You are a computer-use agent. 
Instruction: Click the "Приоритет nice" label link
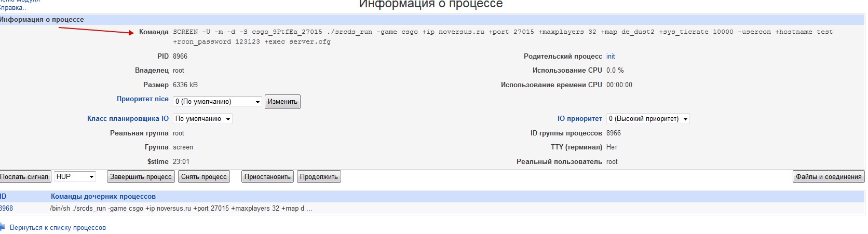click(x=142, y=99)
